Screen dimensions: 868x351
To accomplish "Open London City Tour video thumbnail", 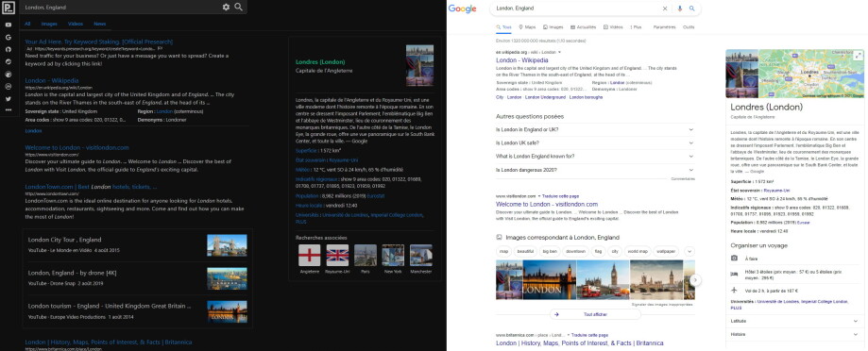I will point(227,245).
